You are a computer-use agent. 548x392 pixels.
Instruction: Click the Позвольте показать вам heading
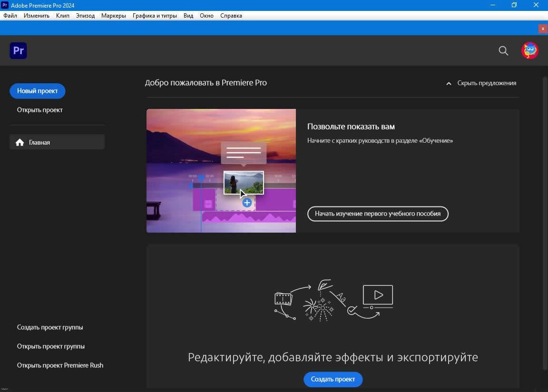tap(351, 127)
